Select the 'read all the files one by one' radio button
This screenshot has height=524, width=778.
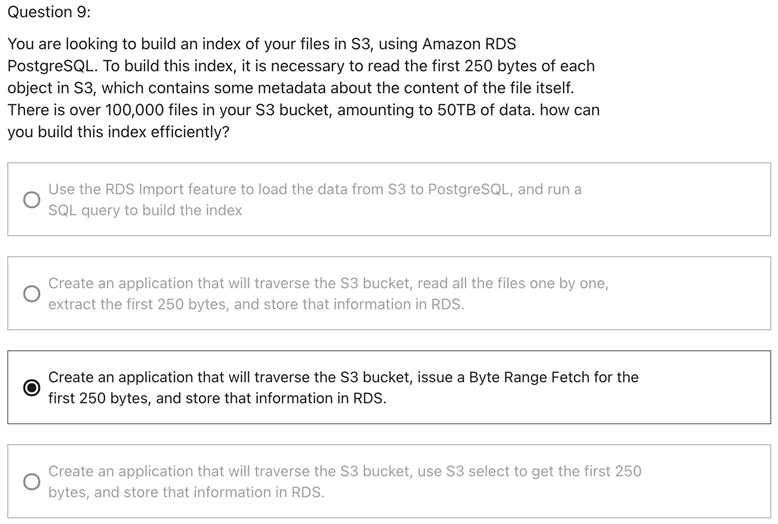tap(32, 293)
